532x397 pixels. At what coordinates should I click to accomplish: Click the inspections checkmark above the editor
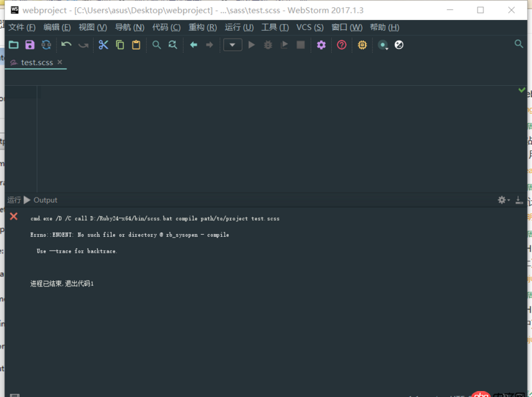coord(521,90)
